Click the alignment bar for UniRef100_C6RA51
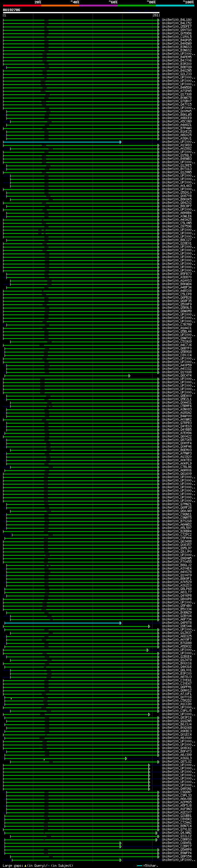The image size is (197, 868). [62, 843]
